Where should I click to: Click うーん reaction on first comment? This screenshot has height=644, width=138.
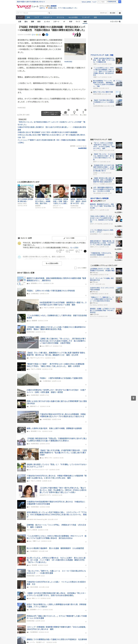79,251
